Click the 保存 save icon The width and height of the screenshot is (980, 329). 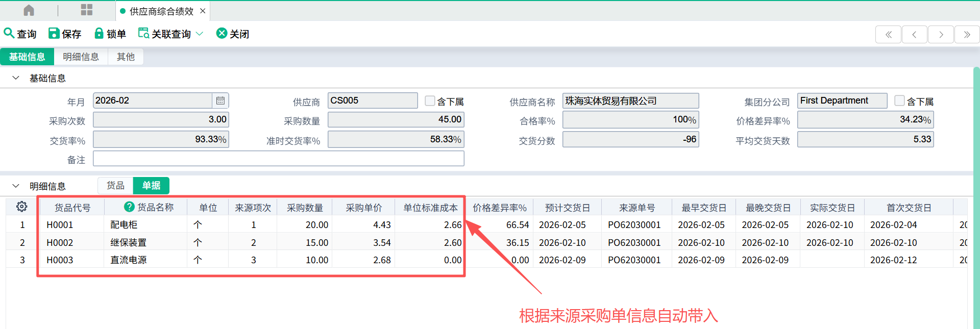54,33
